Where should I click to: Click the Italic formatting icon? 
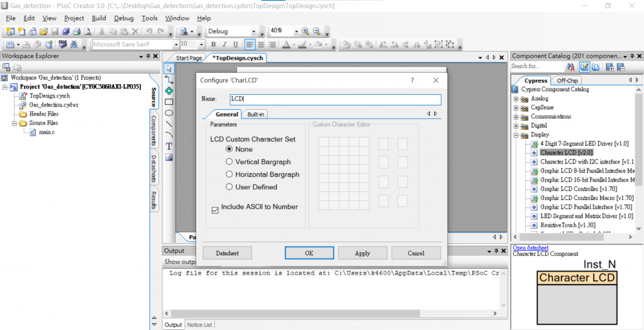225,45
